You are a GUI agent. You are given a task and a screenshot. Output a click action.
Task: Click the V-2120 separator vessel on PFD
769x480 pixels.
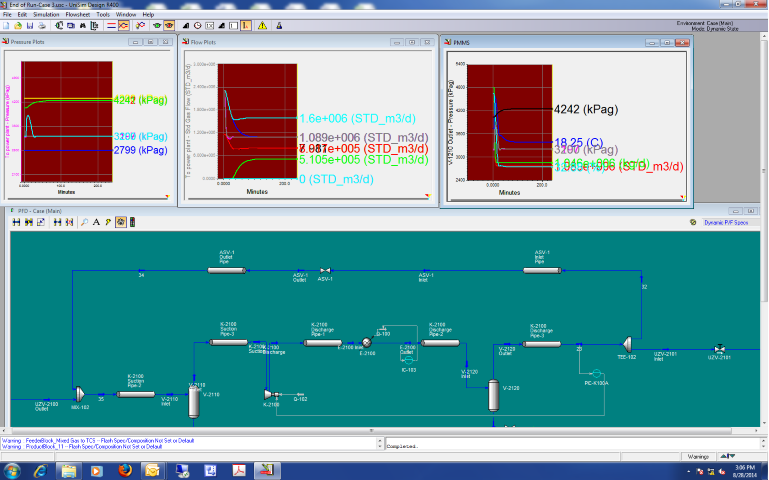(x=492, y=393)
